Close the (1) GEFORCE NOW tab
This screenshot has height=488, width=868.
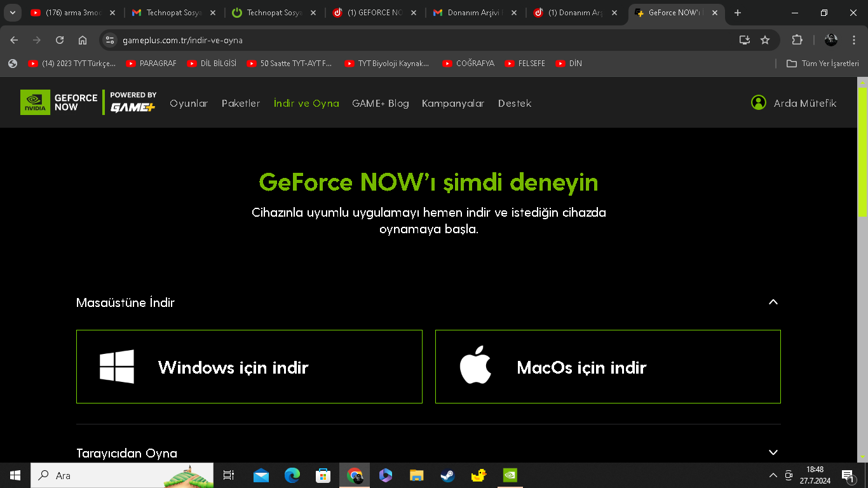click(414, 13)
